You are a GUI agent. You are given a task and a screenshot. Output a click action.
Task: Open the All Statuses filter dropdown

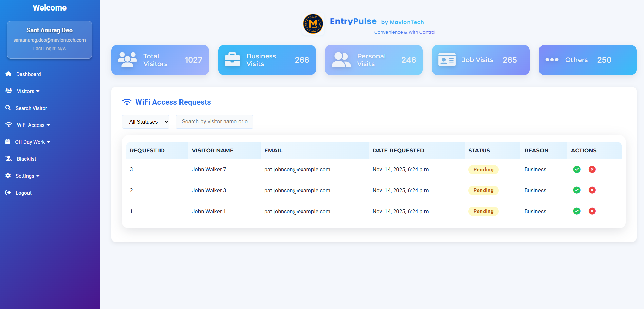[146, 122]
